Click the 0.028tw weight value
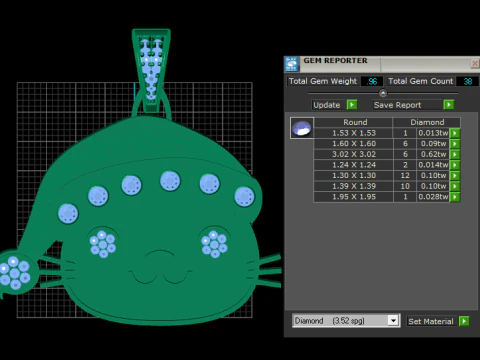Image resolution: width=480 pixels, height=360 pixels. coord(433,197)
